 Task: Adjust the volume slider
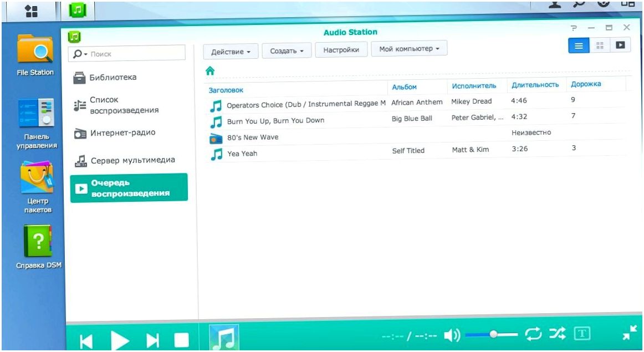pos(491,335)
